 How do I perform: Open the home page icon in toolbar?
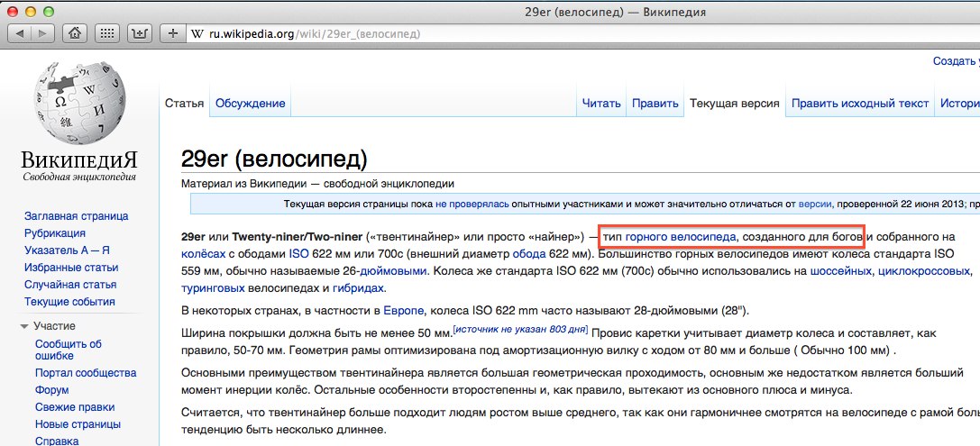click(x=75, y=33)
